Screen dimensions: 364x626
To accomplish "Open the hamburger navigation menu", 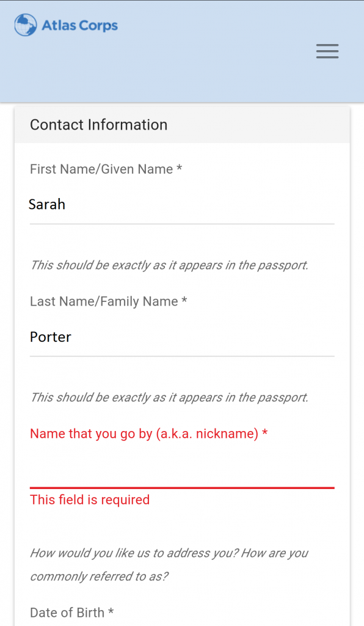I will pos(327,51).
